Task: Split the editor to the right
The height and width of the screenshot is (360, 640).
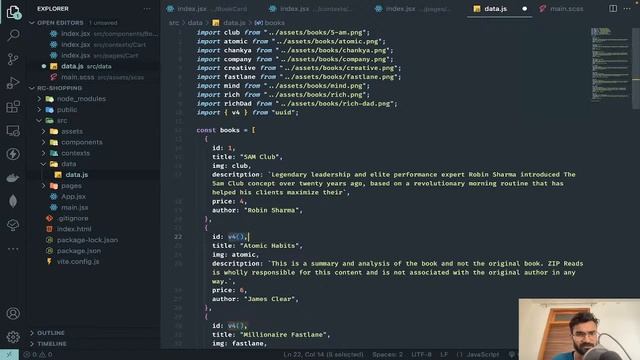Action: coord(613,9)
